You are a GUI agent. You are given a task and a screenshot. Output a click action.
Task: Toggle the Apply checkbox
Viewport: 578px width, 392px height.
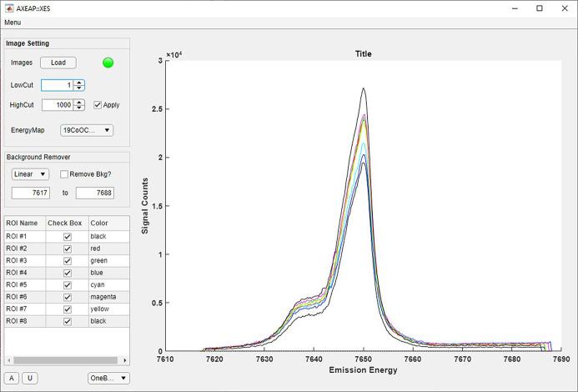point(98,105)
